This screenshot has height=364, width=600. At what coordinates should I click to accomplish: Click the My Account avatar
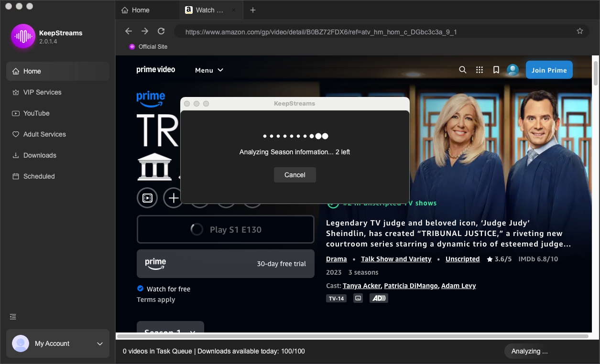[x=21, y=343]
